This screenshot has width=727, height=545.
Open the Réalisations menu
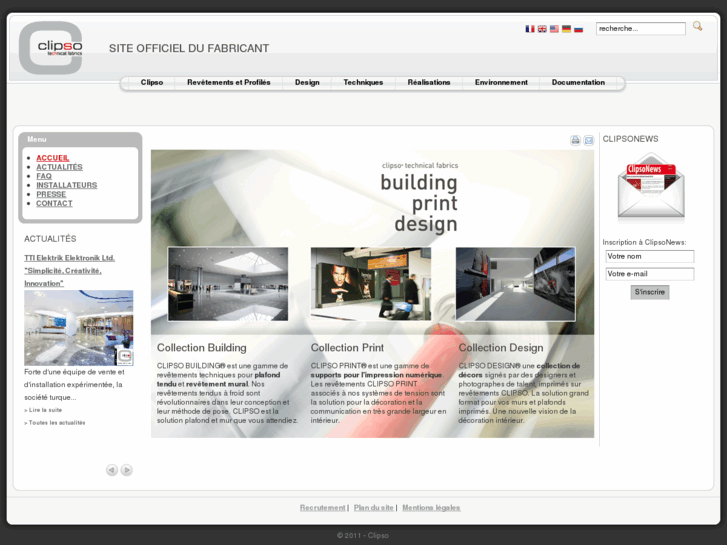click(x=429, y=83)
